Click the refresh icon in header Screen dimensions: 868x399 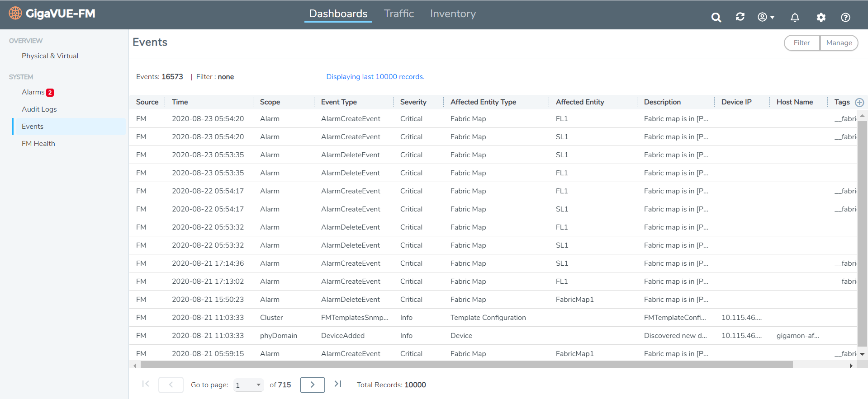click(740, 17)
